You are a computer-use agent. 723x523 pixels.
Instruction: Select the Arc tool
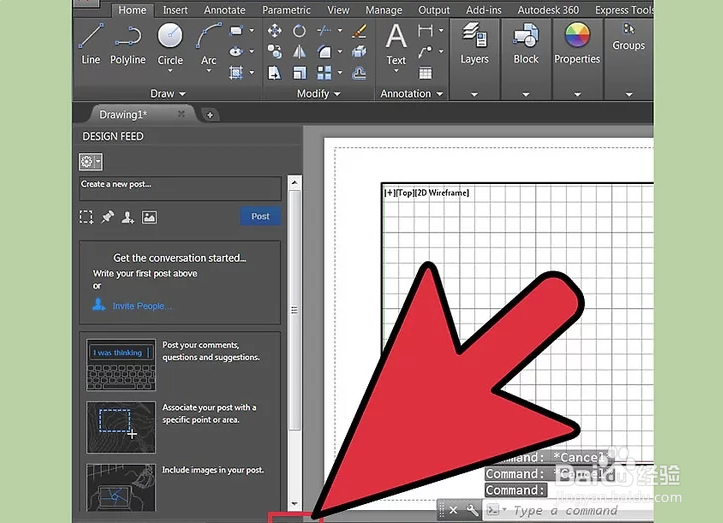click(208, 44)
